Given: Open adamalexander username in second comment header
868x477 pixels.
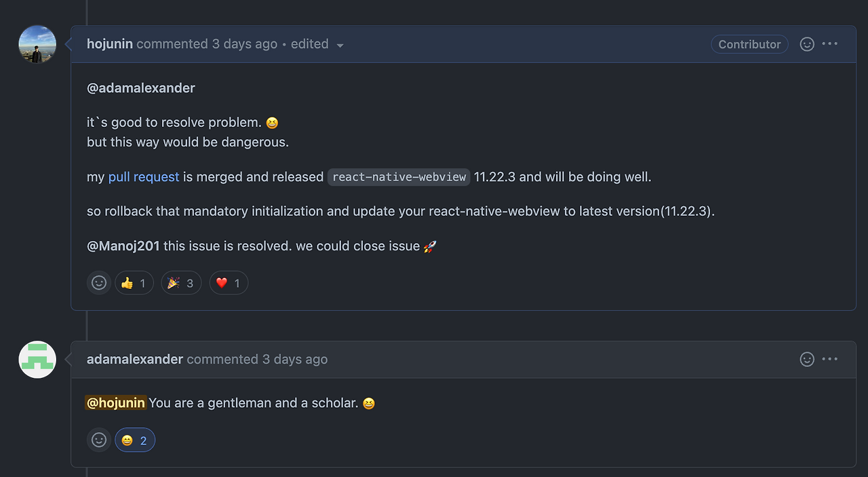Looking at the screenshot, I should 135,360.
